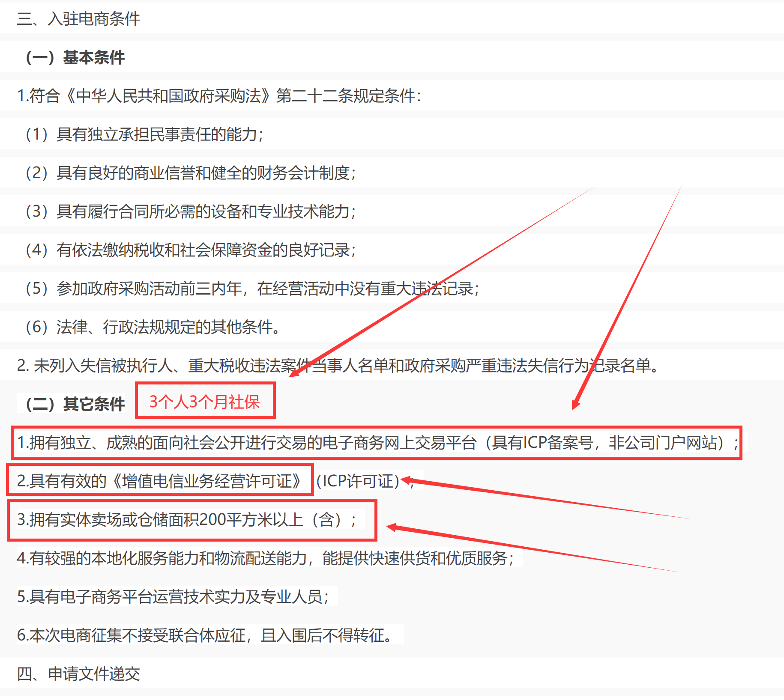Click the text '(ICP许可证)'
The image size is (784, 700).
coord(358,481)
